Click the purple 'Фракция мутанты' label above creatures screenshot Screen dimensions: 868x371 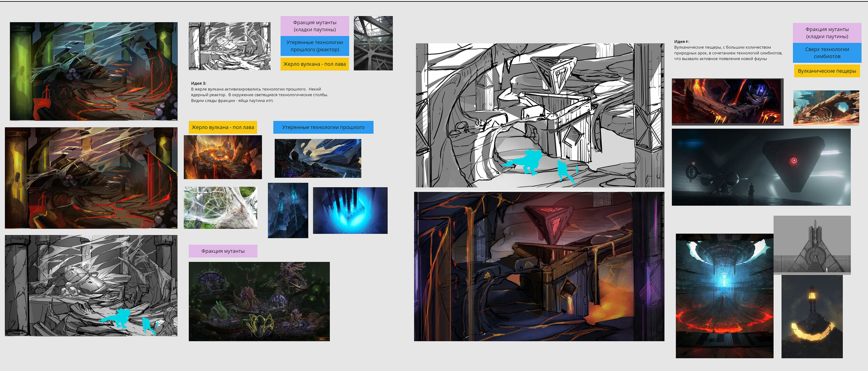(x=223, y=251)
